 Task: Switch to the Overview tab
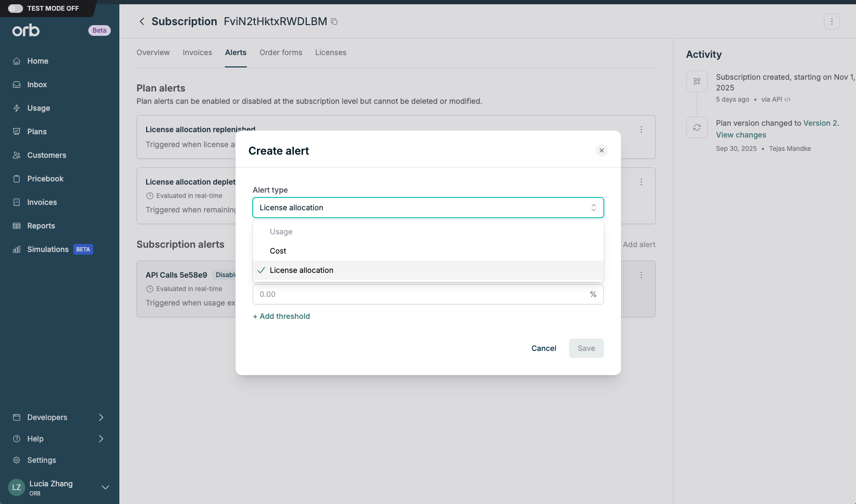(x=153, y=52)
